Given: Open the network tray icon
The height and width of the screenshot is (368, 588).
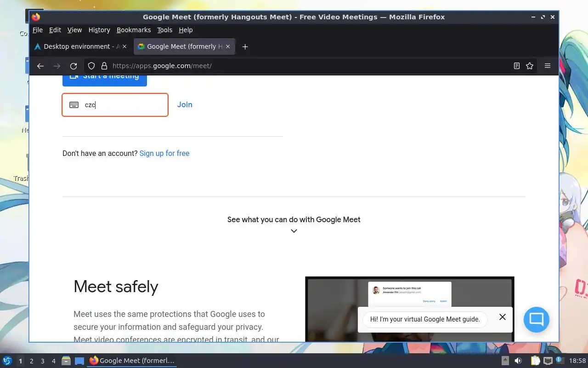Looking at the screenshot, I should coord(548,361).
